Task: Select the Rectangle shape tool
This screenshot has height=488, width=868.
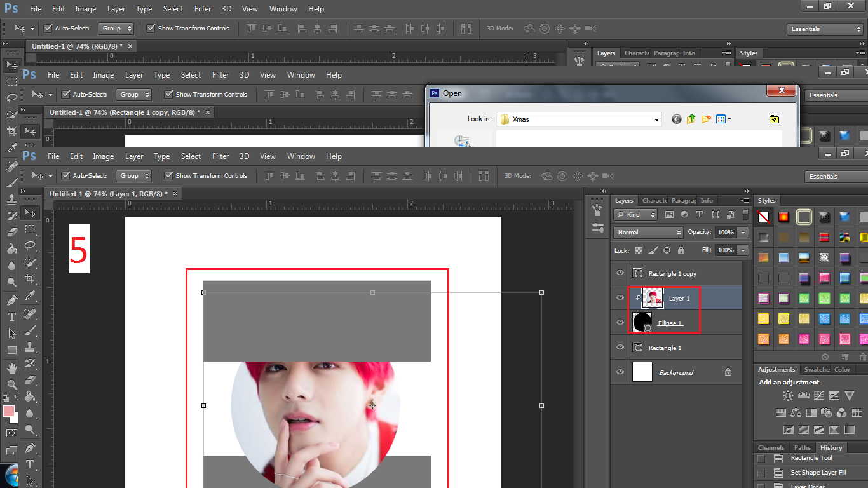Action: point(11,350)
